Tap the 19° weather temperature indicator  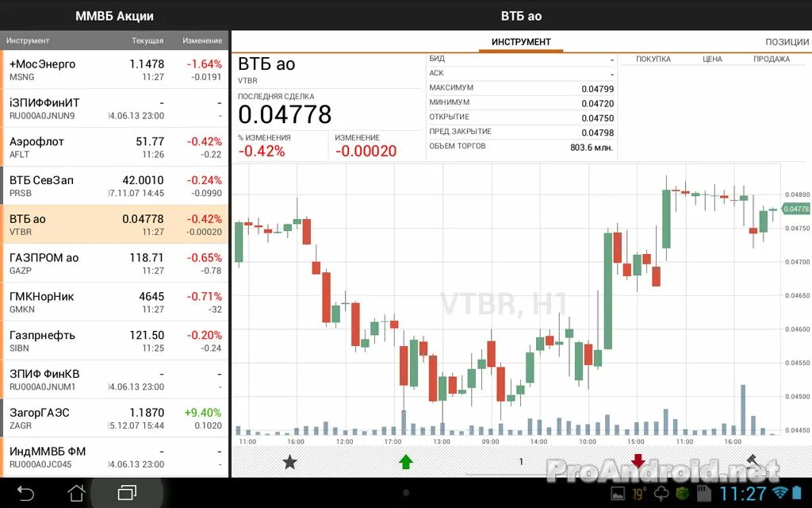coord(639,494)
